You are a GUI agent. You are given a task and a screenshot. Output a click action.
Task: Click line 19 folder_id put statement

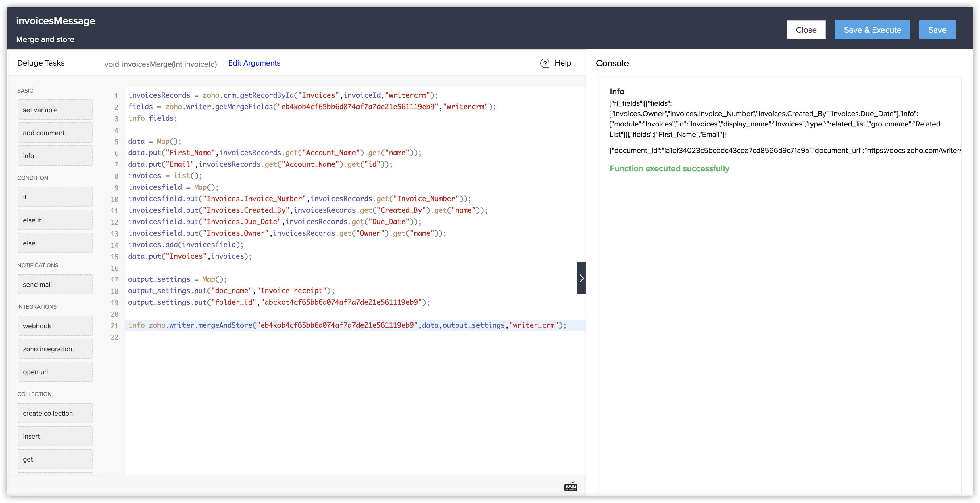tap(279, 302)
